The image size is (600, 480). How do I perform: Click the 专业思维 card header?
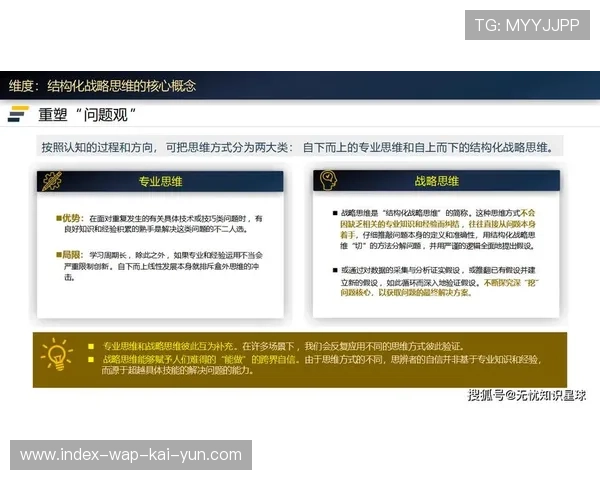pos(160,181)
